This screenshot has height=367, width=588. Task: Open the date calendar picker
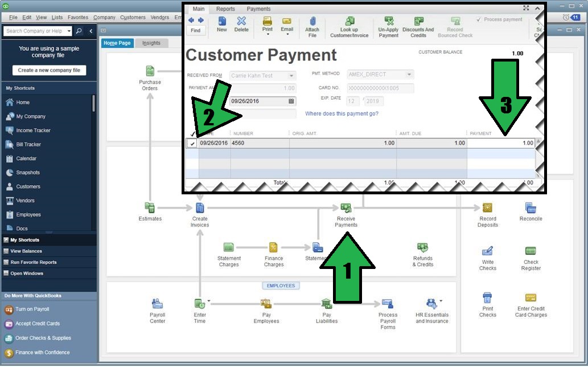click(x=291, y=101)
